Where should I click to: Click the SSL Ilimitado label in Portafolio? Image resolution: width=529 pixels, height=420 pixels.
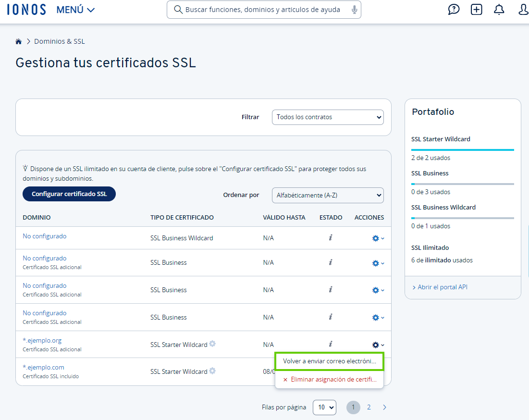pyautogui.click(x=430, y=248)
